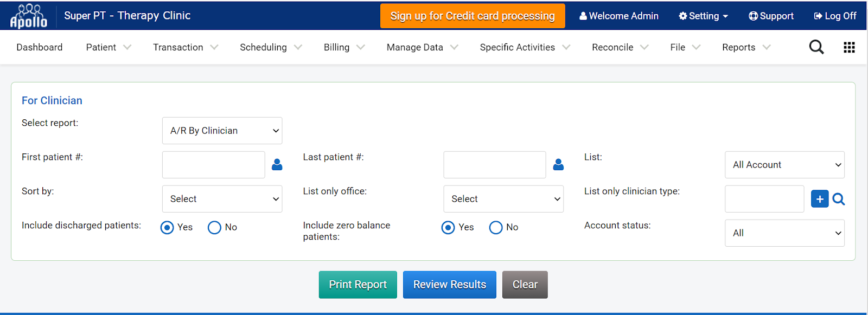868x315 pixels.
Task: Click magnifier icon next to clinician type
Action: click(x=839, y=199)
